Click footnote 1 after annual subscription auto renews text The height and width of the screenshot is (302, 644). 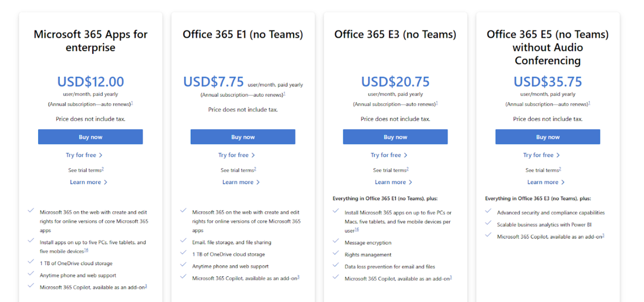pyautogui.click(x=132, y=103)
